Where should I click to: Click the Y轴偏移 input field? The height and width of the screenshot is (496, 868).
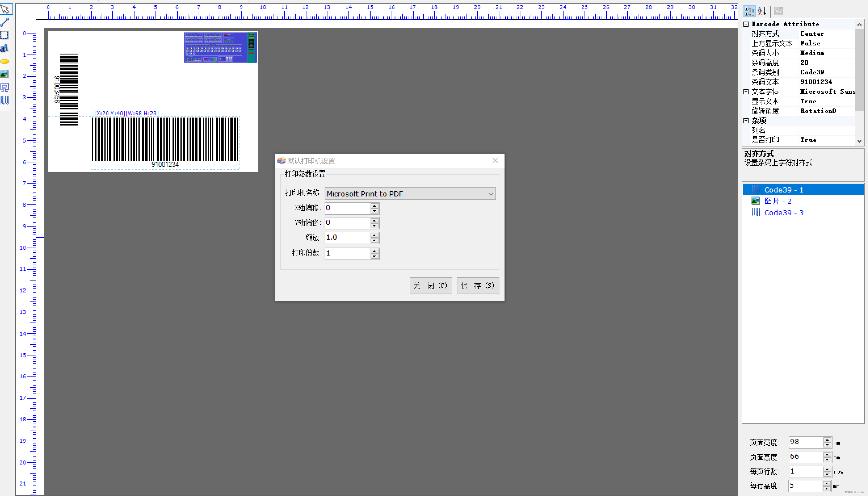[x=348, y=223]
